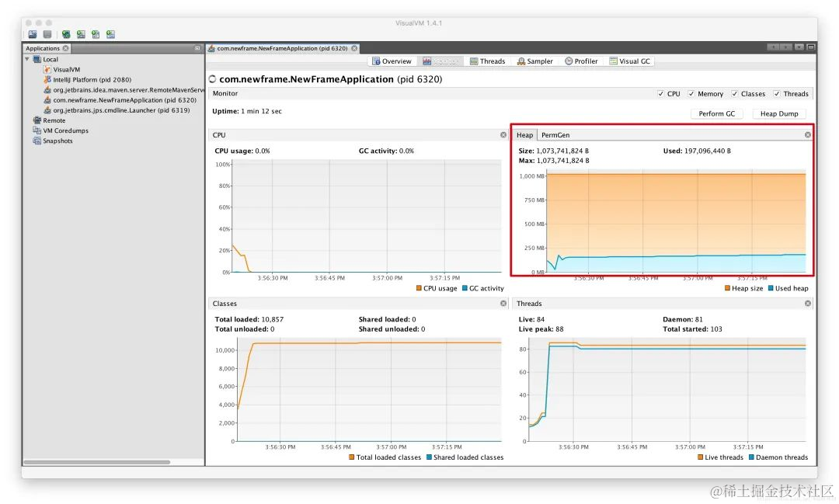Screen dimensions: 839x504
Task: Select IntelliJ Platform (pid 2080)
Action: click(92, 80)
